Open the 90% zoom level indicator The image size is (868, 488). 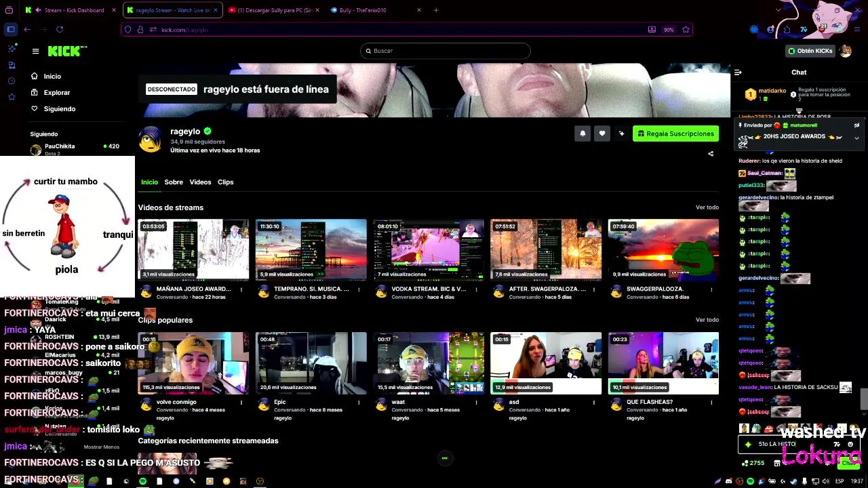tap(669, 30)
